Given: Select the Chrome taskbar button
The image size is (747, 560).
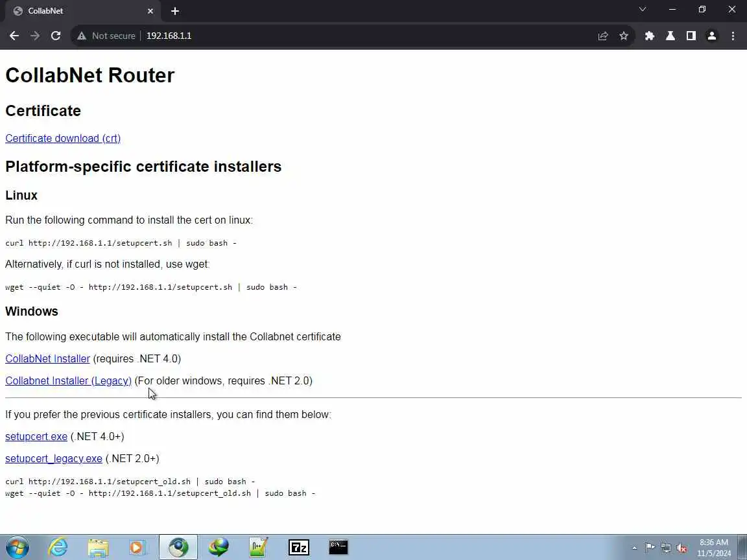Looking at the screenshot, I should pos(178,548).
